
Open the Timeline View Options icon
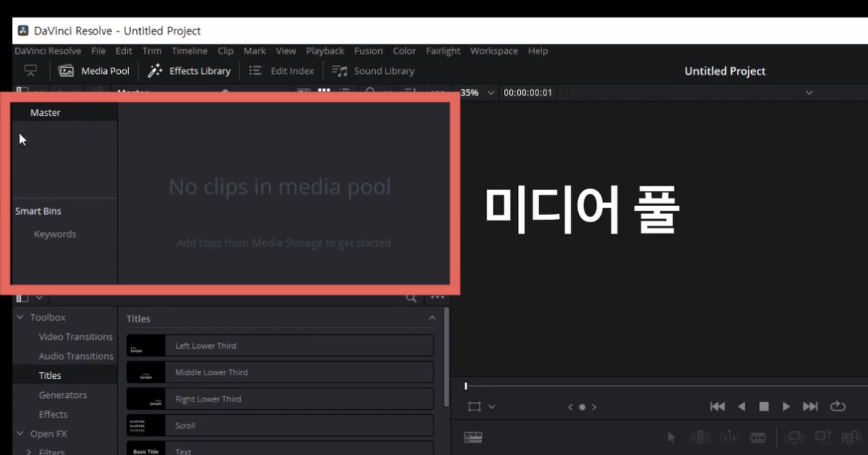(x=473, y=438)
